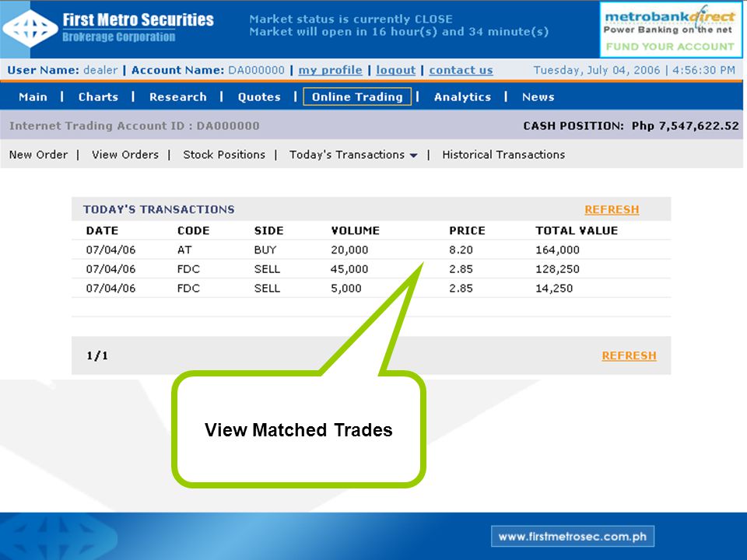The image size is (747, 560).
Task: Open the contact us link
Action: pos(461,70)
